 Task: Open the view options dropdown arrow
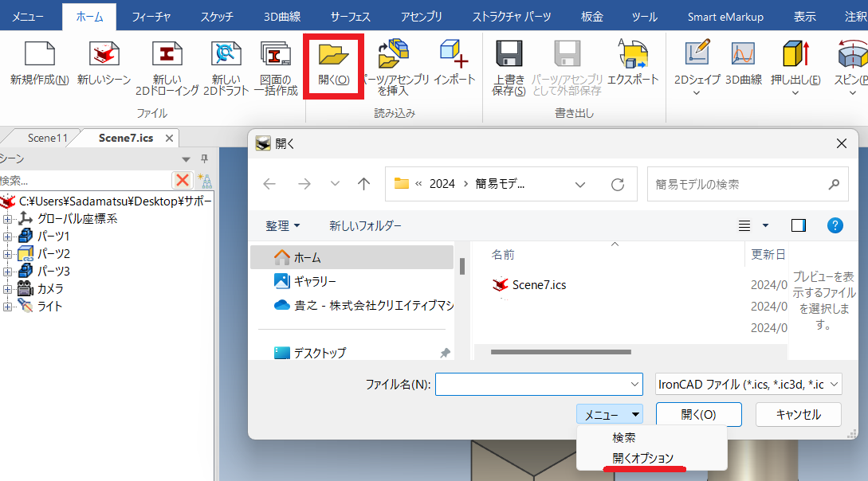(766, 225)
